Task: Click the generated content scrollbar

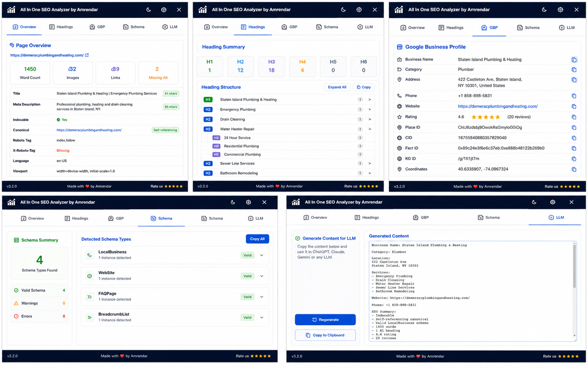Action: coord(575,267)
